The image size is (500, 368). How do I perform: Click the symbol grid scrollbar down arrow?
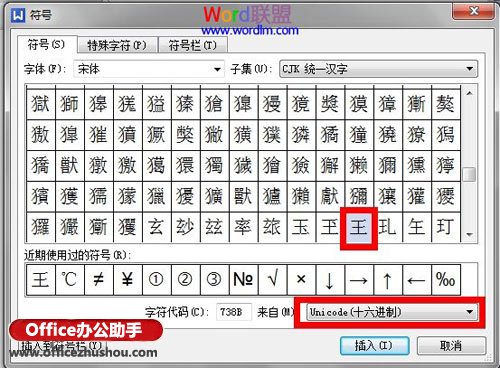469,235
